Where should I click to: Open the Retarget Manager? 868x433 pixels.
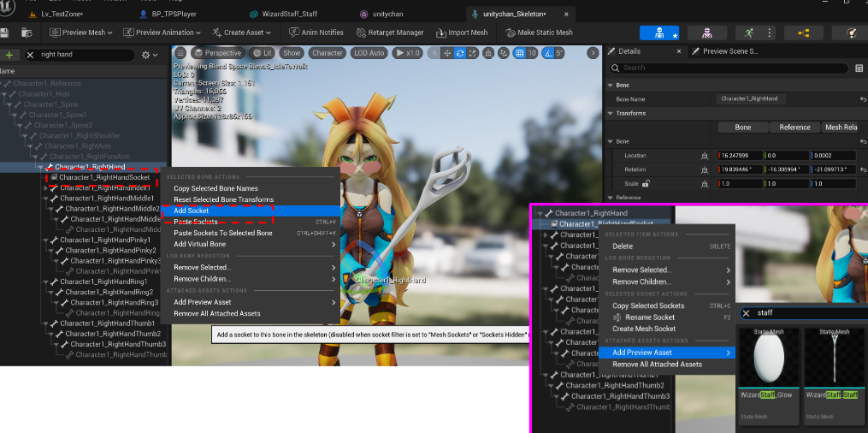[390, 33]
